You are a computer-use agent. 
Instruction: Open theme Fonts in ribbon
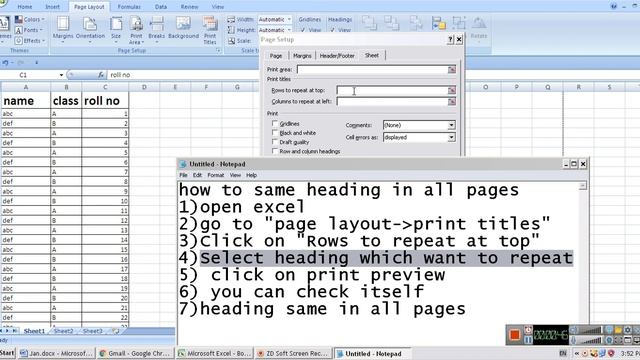pyautogui.click(x=29, y=30)
